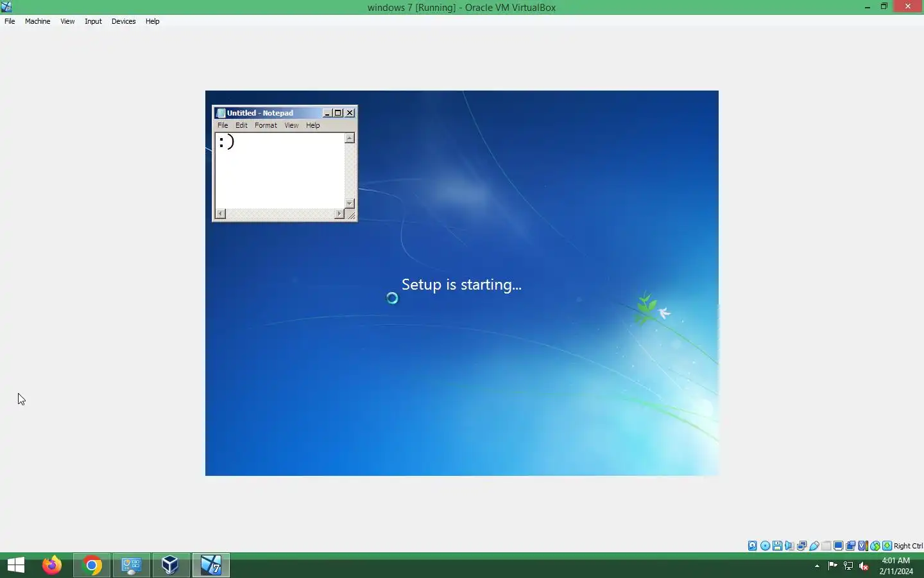Open Notepad's File menu
Viewport: 924px width, 578px height.
click(x=223, y=125)
